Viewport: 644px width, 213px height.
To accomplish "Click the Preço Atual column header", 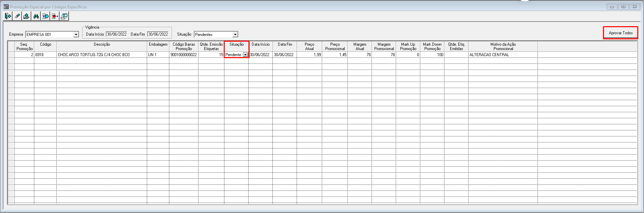I will (309, 46).
